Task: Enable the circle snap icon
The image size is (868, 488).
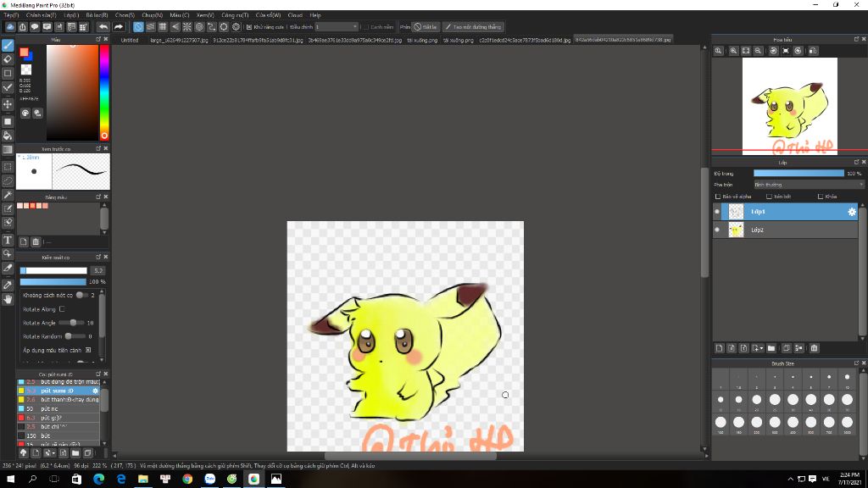Action: [x=199, y=26]
